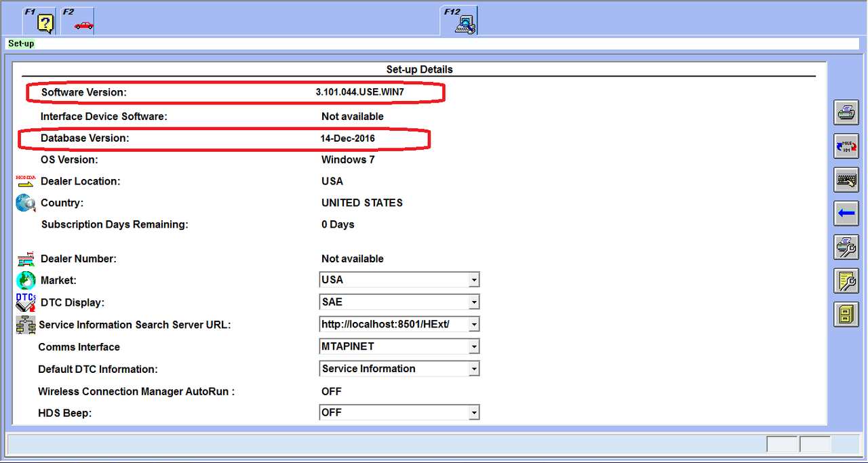
Task: Click the Dealer Number label
Action: pyautogui.click(x=79, y=259)
